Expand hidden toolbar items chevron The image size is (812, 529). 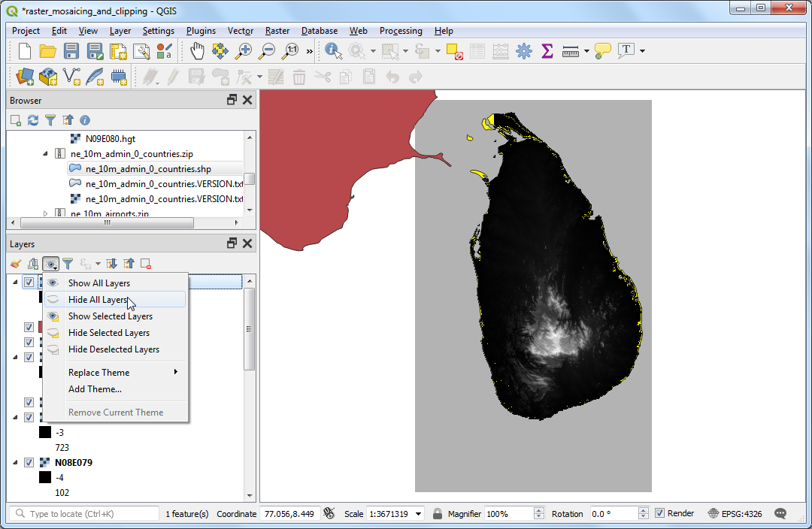(310, 51)
